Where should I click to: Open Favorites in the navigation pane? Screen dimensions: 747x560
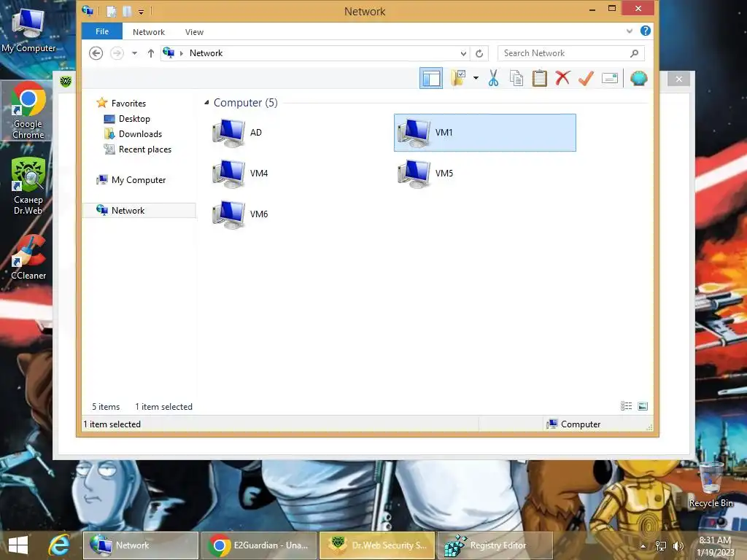click(x=121, y=103)
